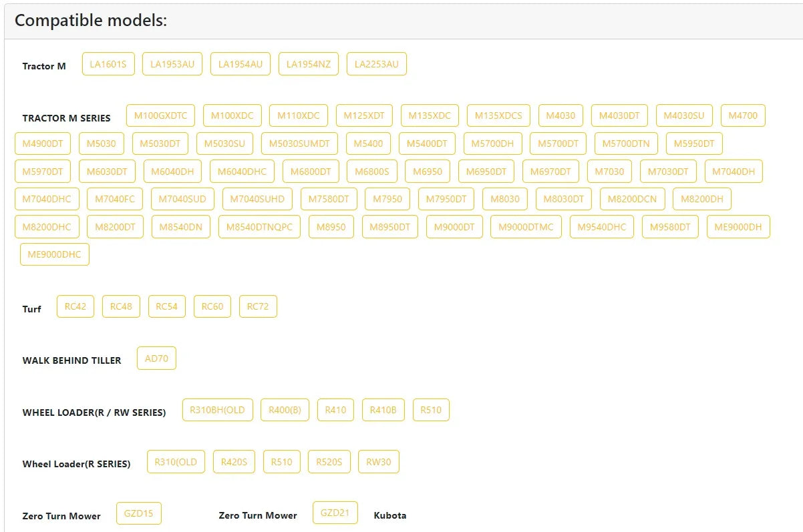Click the R310BH(OLD wheel loader tag

(217, 410)
